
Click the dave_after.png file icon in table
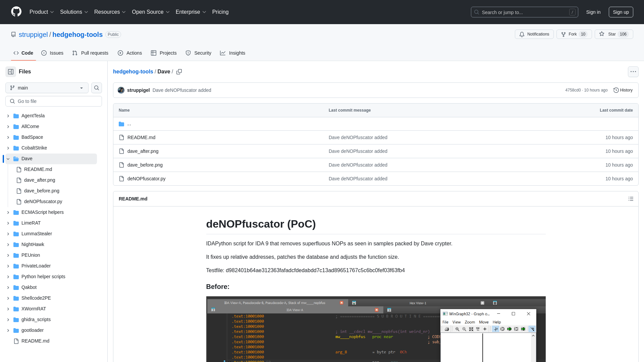[x=121, y=151]
